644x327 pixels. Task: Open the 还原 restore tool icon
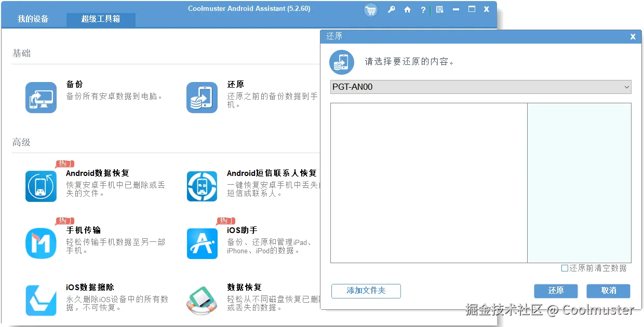[x=202, y=98]
